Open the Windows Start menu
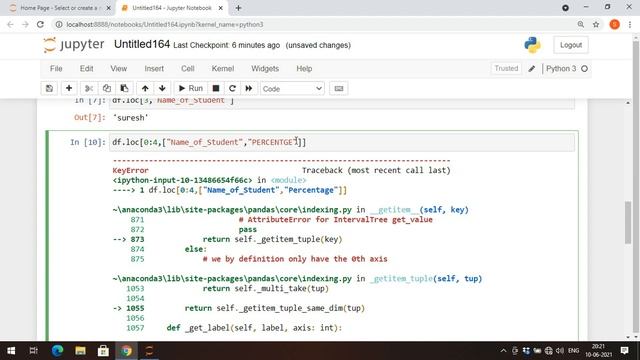This screenshot has height=360, width=640. [11, 351]
